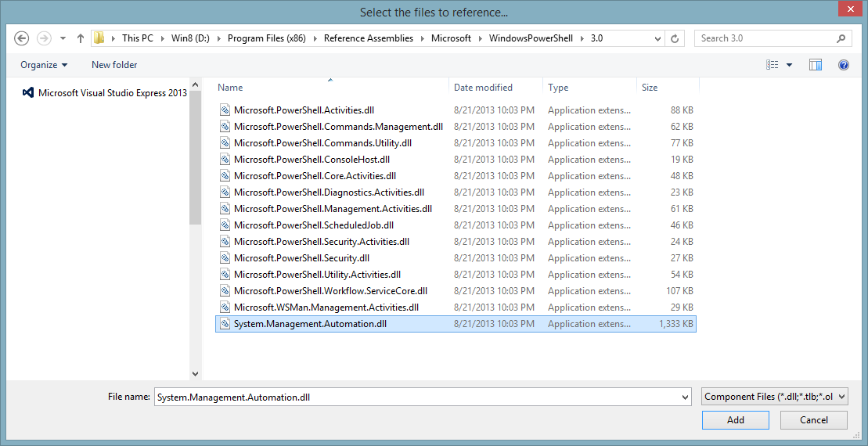Open the Component Files type filter
868x446 pixels.
click(774, 396)
